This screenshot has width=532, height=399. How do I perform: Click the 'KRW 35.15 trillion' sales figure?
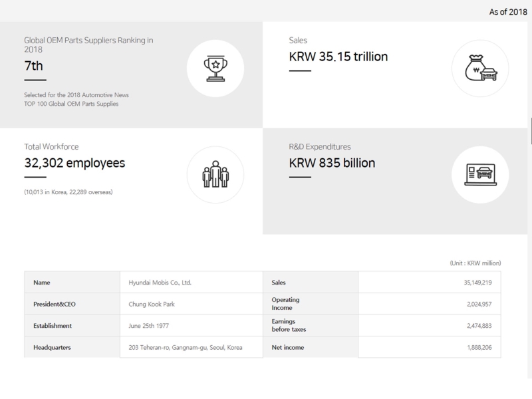tap(338, 57)
